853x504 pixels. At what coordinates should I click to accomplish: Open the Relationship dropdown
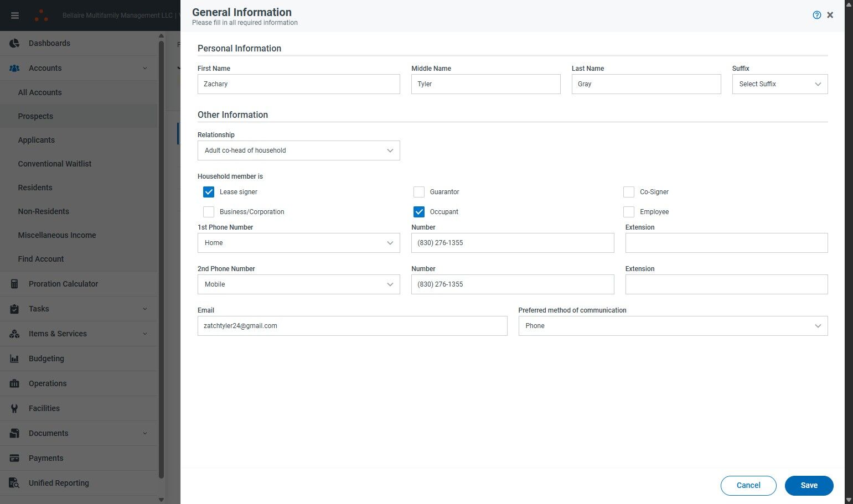[298, 150]
